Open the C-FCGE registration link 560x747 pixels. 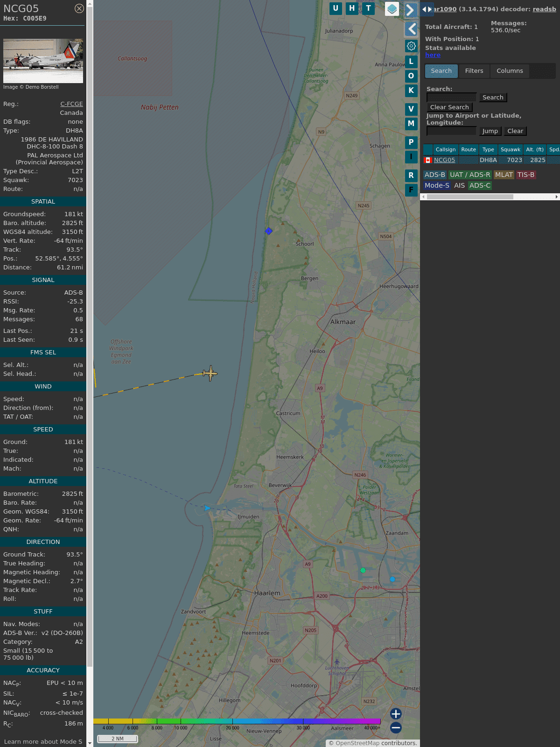pos(71,104)
